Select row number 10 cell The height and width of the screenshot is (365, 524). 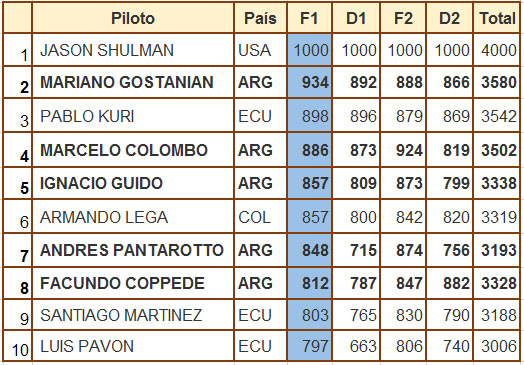tap(17, 346)
